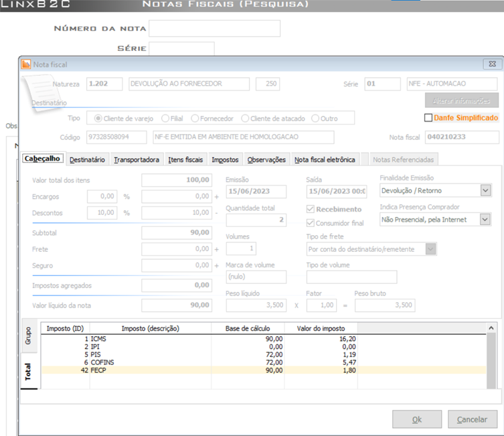Click the Alterar informações button

462,100
